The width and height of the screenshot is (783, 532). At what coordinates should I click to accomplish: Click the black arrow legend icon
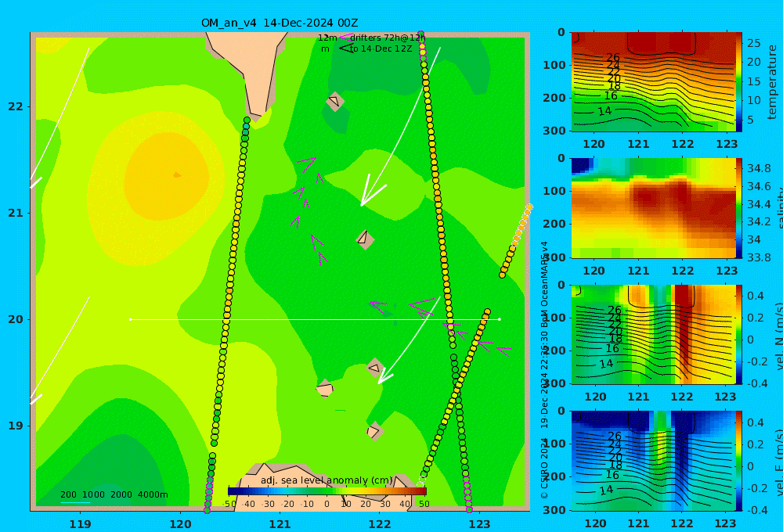pos(347,49)
